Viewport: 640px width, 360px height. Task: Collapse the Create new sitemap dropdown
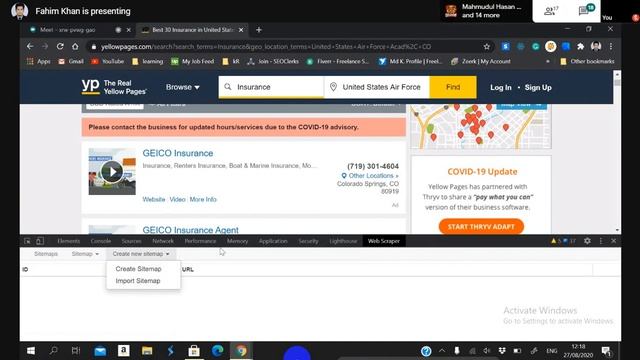click(x=141, y=254)
